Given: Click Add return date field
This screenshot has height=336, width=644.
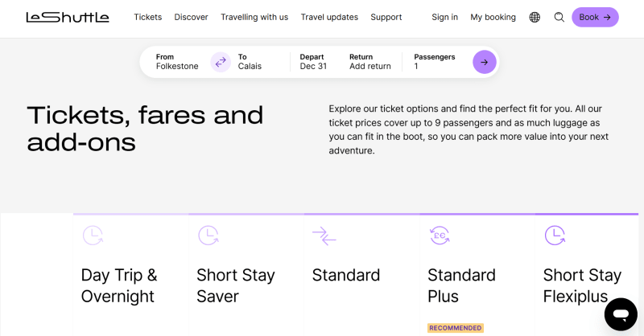Looking at the screenshot, I should (x=370, y=66).
